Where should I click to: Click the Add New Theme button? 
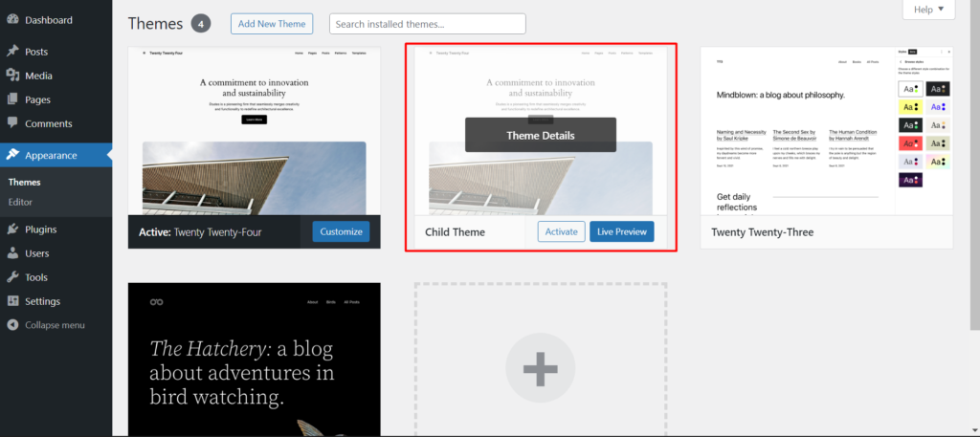[271, 24]
